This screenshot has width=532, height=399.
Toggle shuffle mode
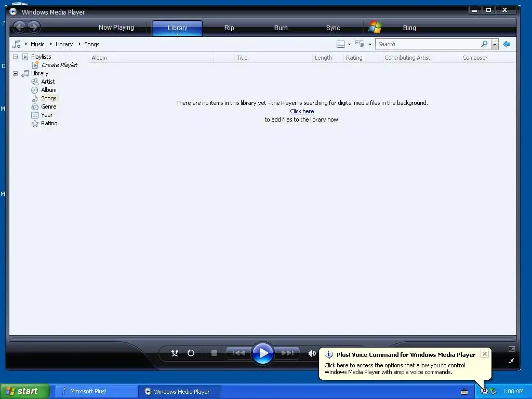point(175,353)
